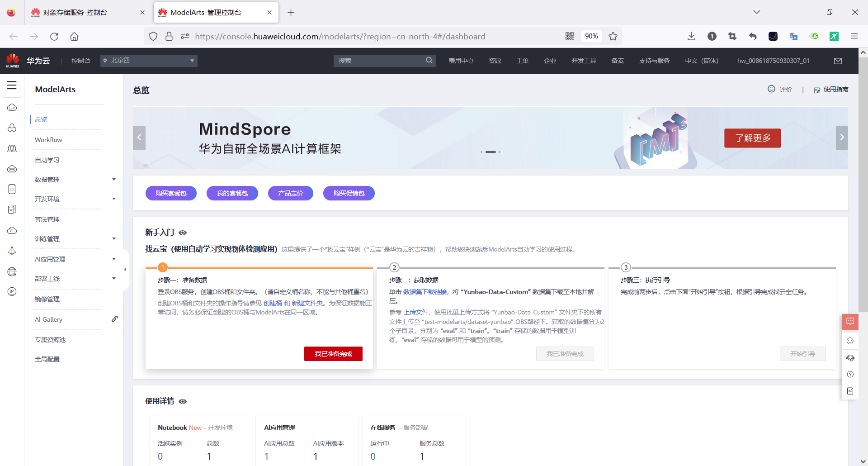The width and height of the screenshot is (868, 466).
Task: Select 总览 in the sidebar
Action: (41, 119)
